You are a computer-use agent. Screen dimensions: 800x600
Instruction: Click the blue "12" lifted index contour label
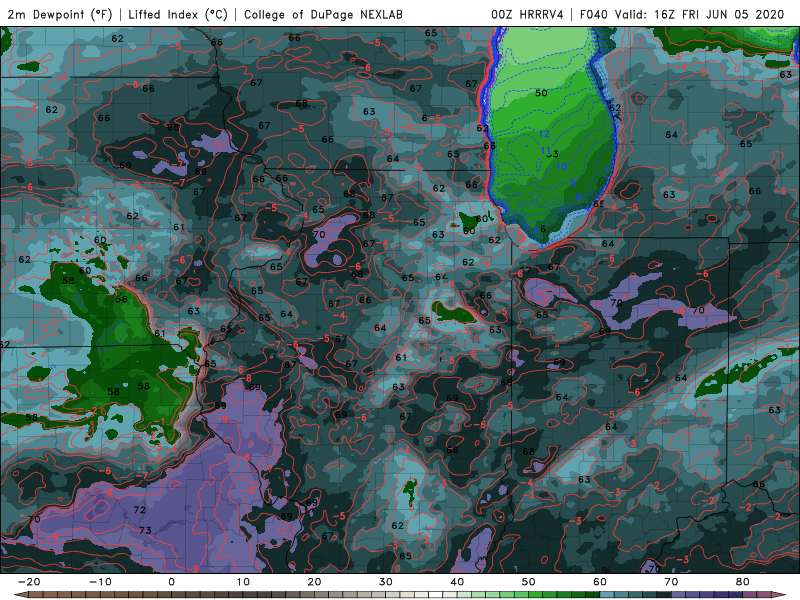click(x=544, y=134)
